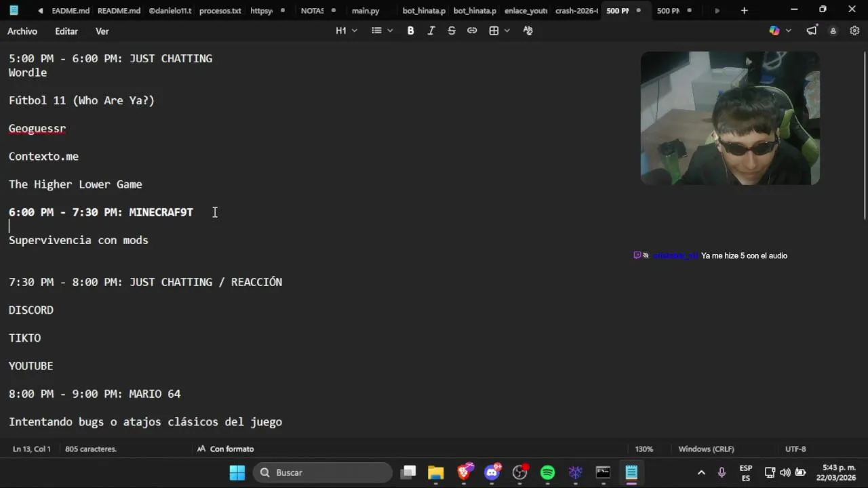Open Copilot from the colorful icon
The width and height of the screenshot is (868, 488).
pyautogui.click(x=774, y=30)
